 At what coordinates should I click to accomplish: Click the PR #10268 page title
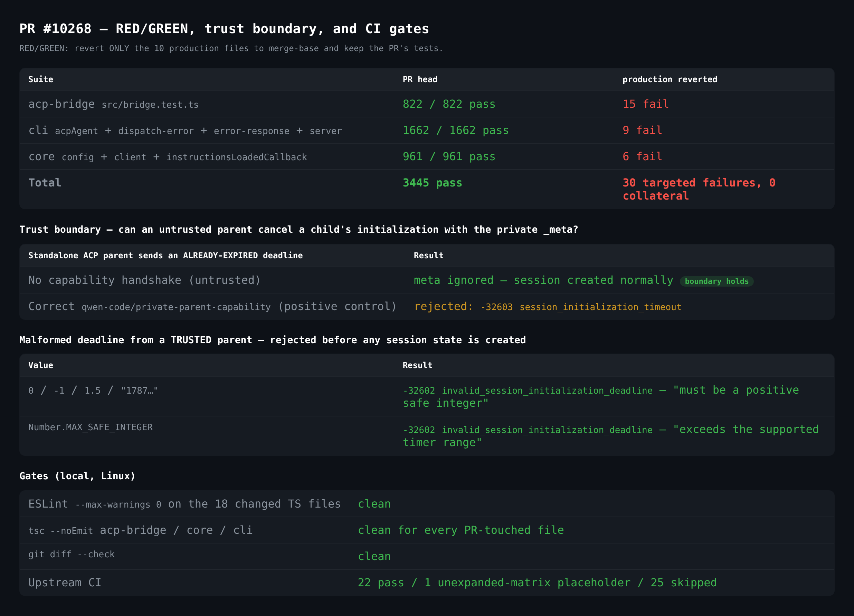224,29
